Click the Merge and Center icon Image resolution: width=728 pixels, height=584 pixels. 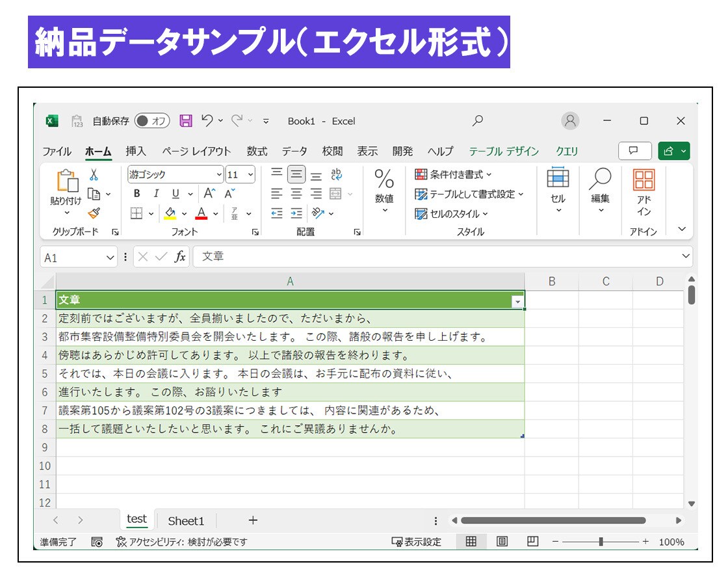[335, 193]
